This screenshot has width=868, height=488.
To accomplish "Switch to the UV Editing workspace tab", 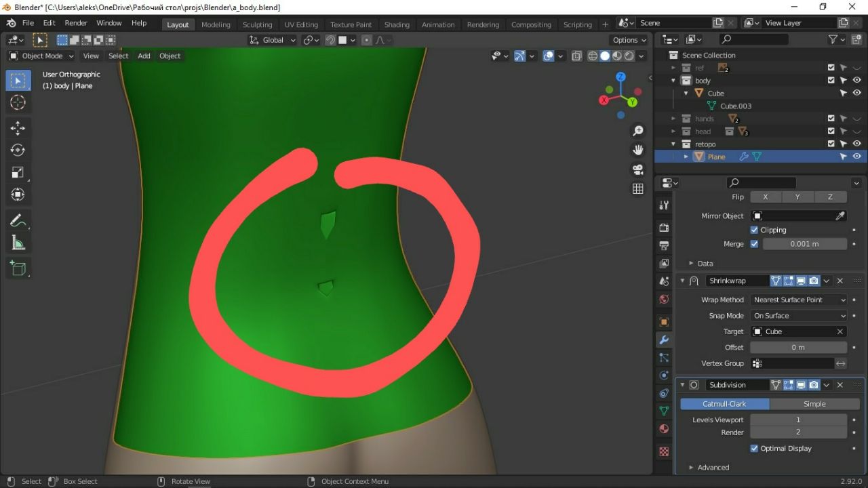I will (x=301, y=24).
